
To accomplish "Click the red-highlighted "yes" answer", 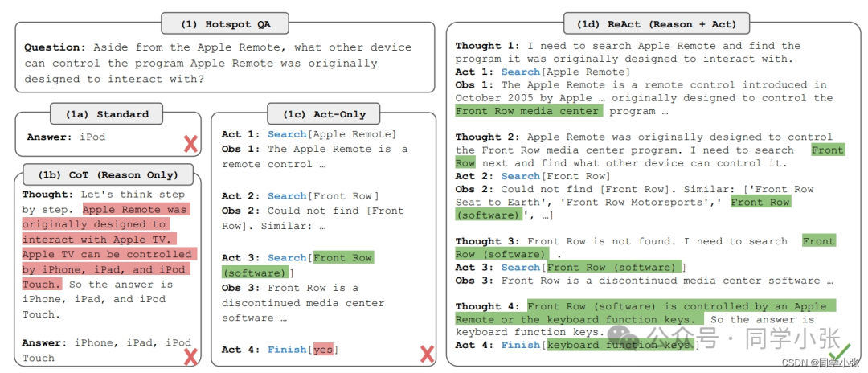I will click(x=323, y=350).
